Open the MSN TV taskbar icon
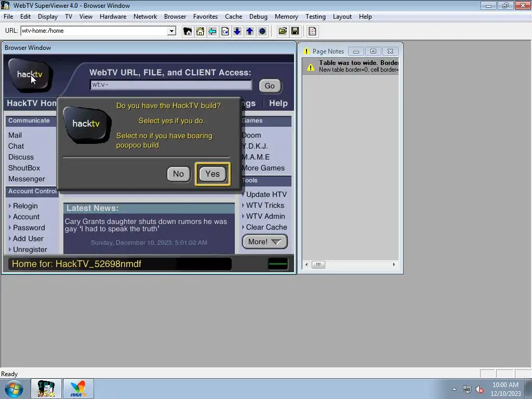Viewport: 532px width, 399px height. coord(78,389)
